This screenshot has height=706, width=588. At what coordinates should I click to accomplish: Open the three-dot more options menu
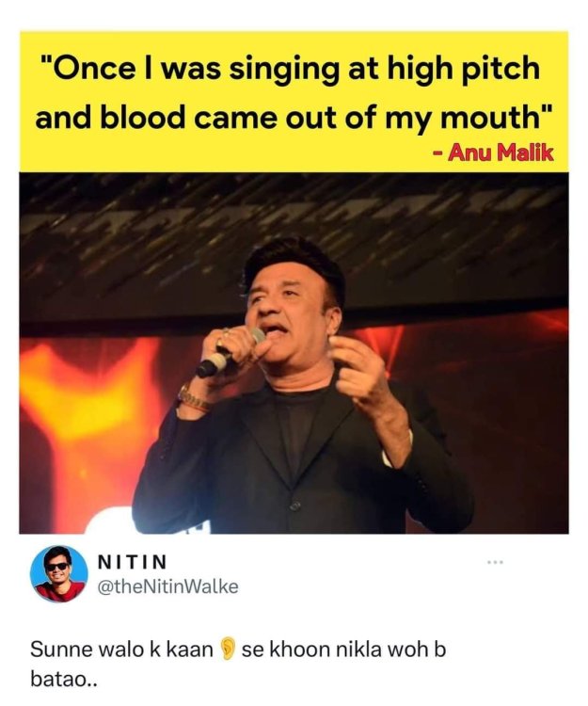(x=496, y=563)
